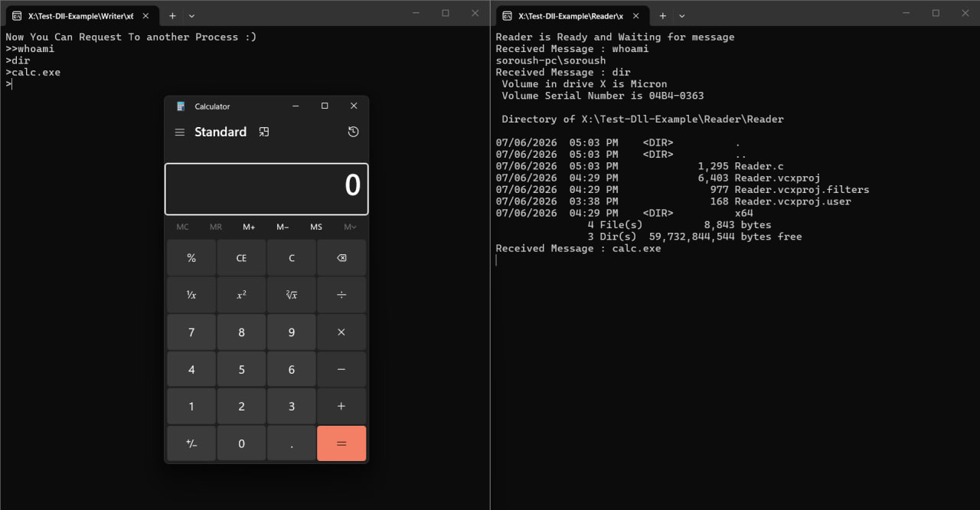
Task: Close the Writer terminal tab
Action: coord(146,15)
